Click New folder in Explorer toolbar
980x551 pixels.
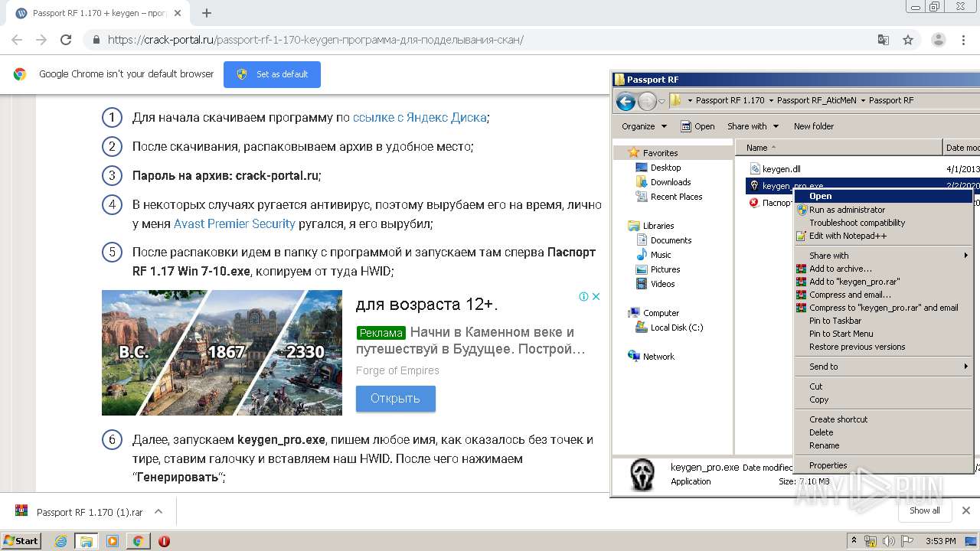coord(814,126)
